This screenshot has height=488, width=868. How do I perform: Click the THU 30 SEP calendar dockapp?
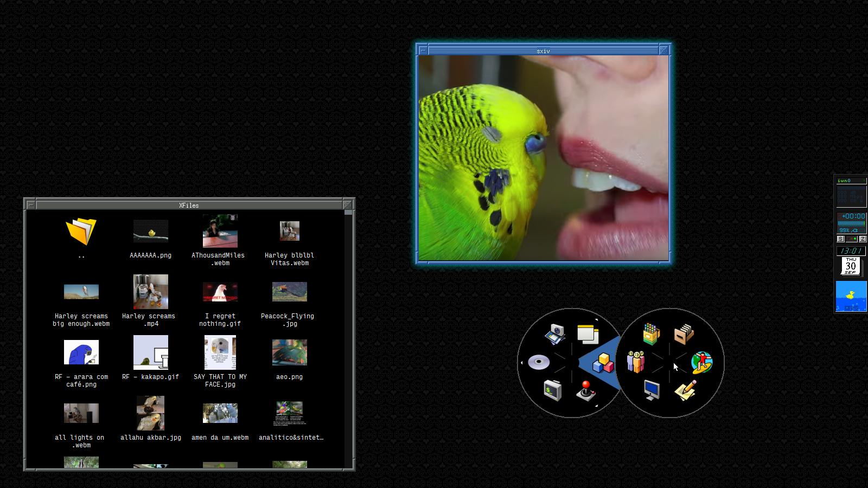[x=851, y=266]
